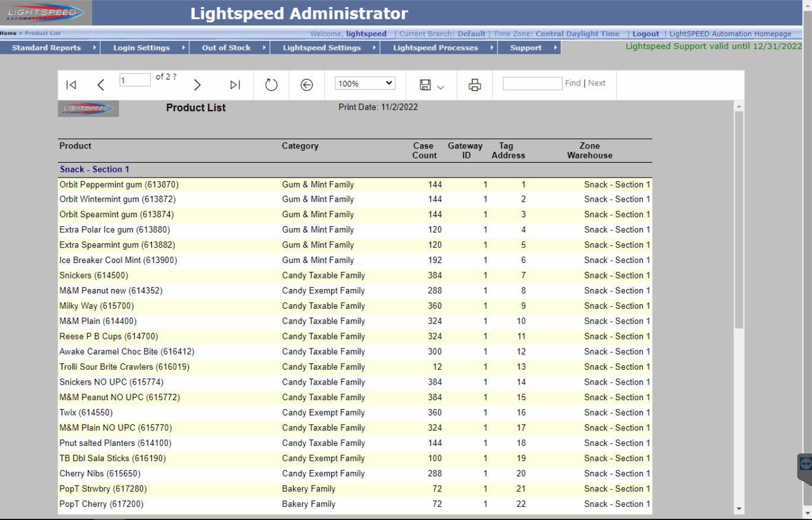Screen dimensions: 812x520
Task: Open Lightspeed Settings menu
Action: point(326,47)
